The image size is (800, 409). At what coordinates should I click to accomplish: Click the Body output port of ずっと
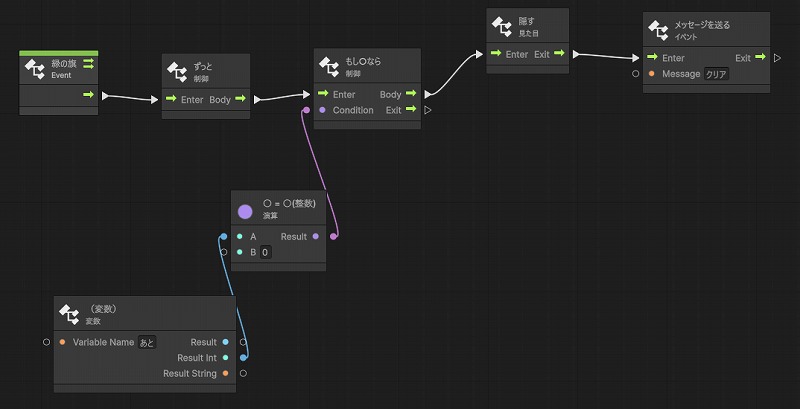[240, 100]
